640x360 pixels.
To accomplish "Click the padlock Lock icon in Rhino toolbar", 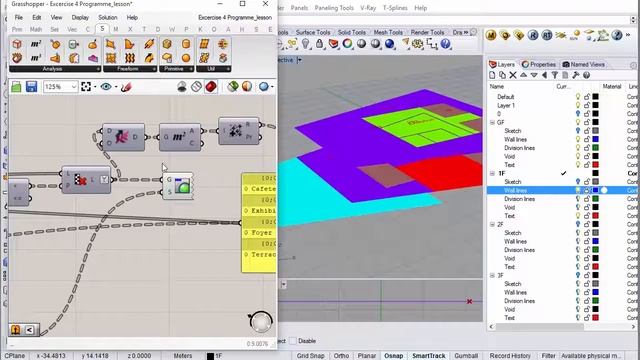I will (319, 44).
